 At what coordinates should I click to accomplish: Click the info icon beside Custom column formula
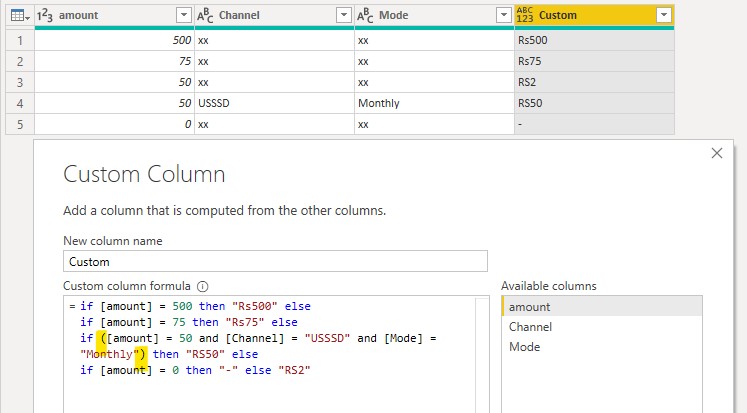pyautogui.click(x=202, y=286)
